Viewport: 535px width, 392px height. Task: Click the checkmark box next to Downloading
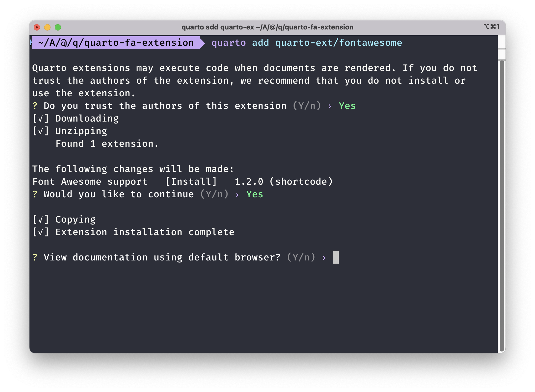(x=41, y=118)
